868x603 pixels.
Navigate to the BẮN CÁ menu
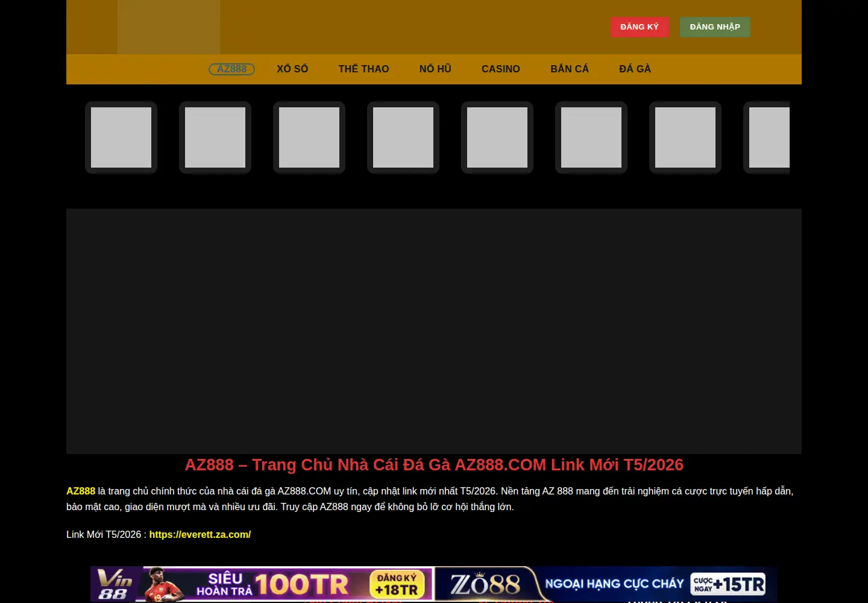pyautogui.click(x=570, y=69)
